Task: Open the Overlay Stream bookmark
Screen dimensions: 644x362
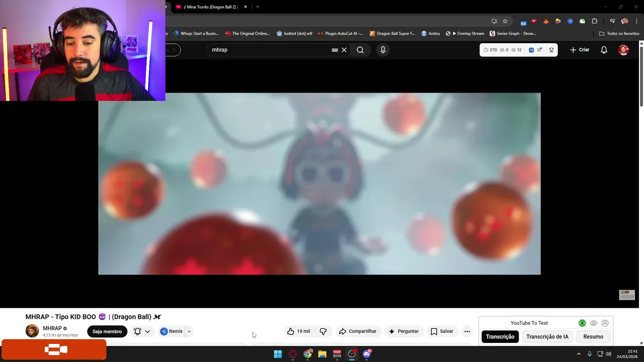Action: coord(465,34)
